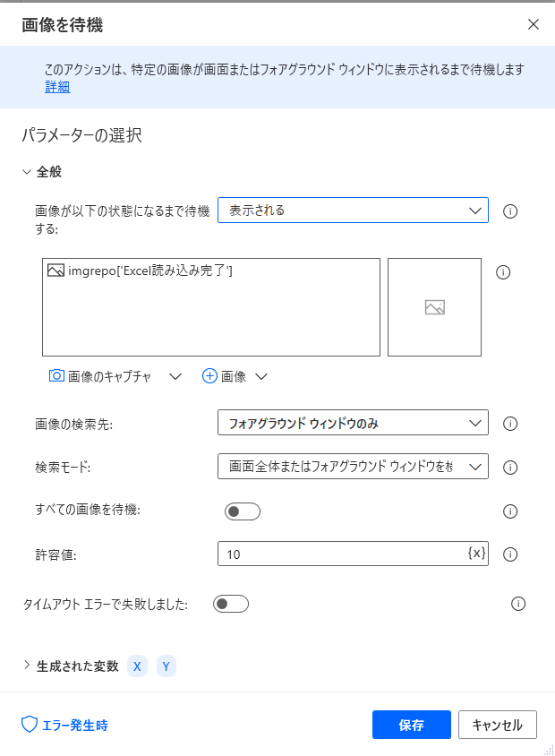The height and width of the screenshot is (756, 555).
Task: Open the 画像の検索先 dropdown
Action: click(353, 423)
